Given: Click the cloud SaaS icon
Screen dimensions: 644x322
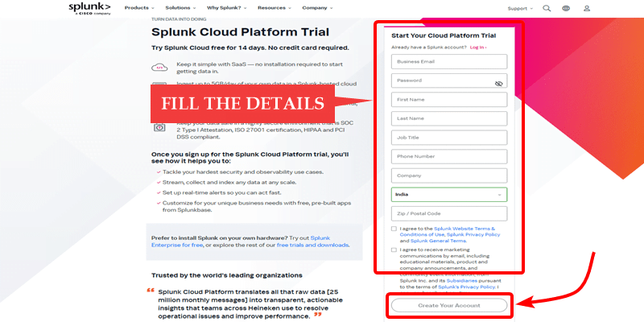Looking at the screenshot, I should (159, 68).
